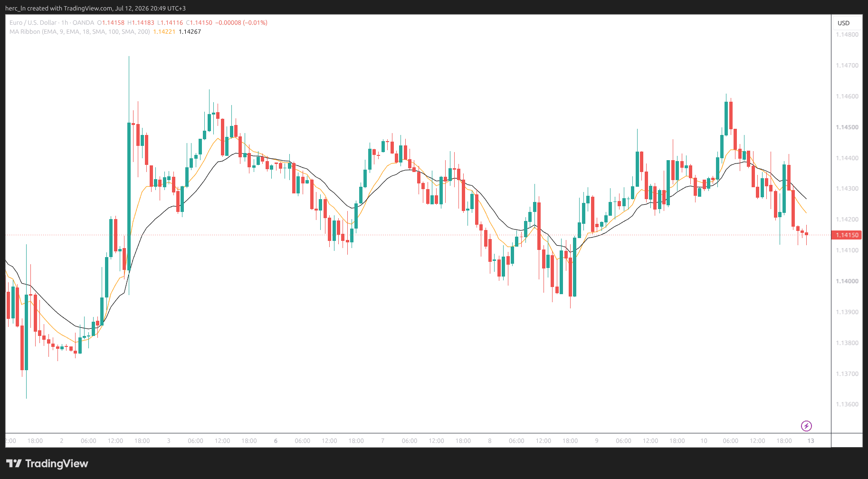The width and height of the screenshot is (868, 479).
Task: Click the 1.14400 price axis label
Action: 847,158
